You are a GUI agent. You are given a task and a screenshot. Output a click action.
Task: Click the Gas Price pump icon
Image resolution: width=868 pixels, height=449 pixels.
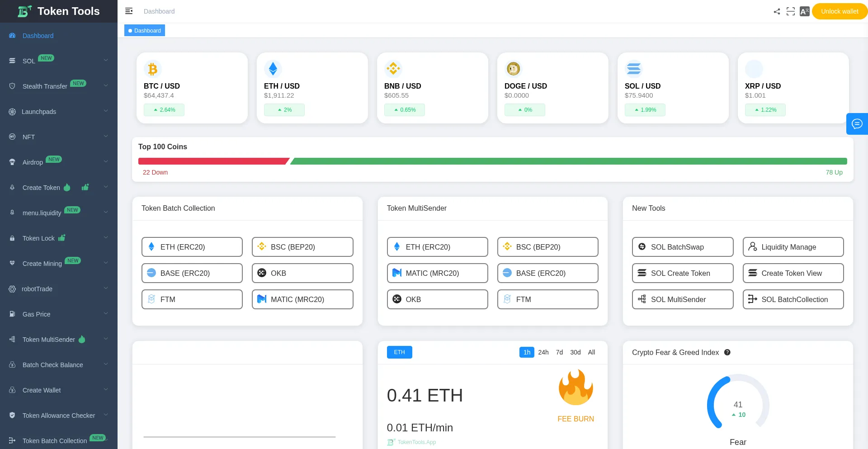pos(12,314)
